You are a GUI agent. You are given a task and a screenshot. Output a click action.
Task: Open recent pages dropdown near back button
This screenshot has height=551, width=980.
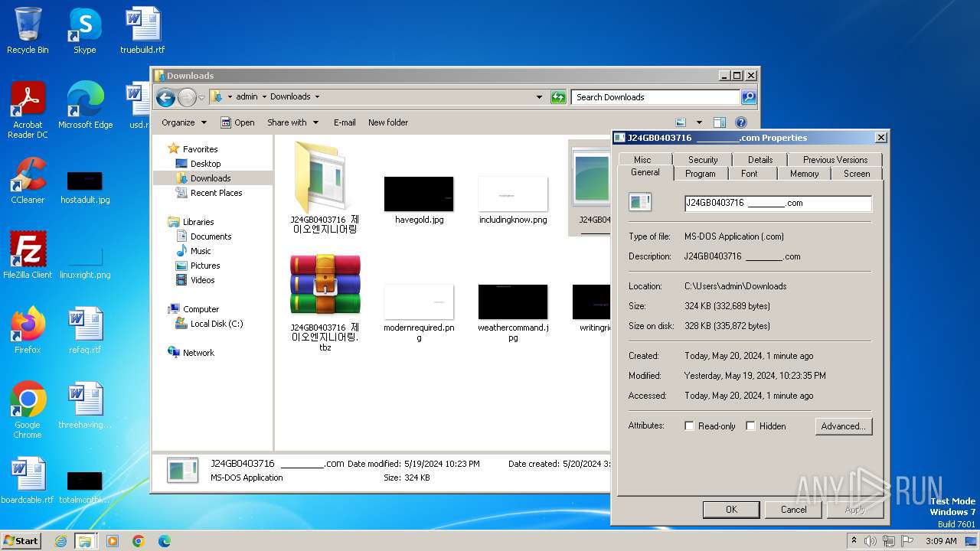tap(202, 97)
